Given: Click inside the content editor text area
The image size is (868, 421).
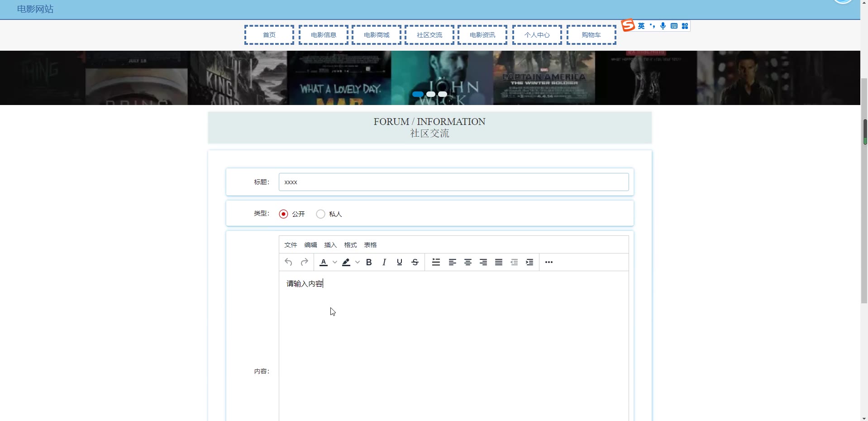Looking at the screenshot, I should 453,346.
